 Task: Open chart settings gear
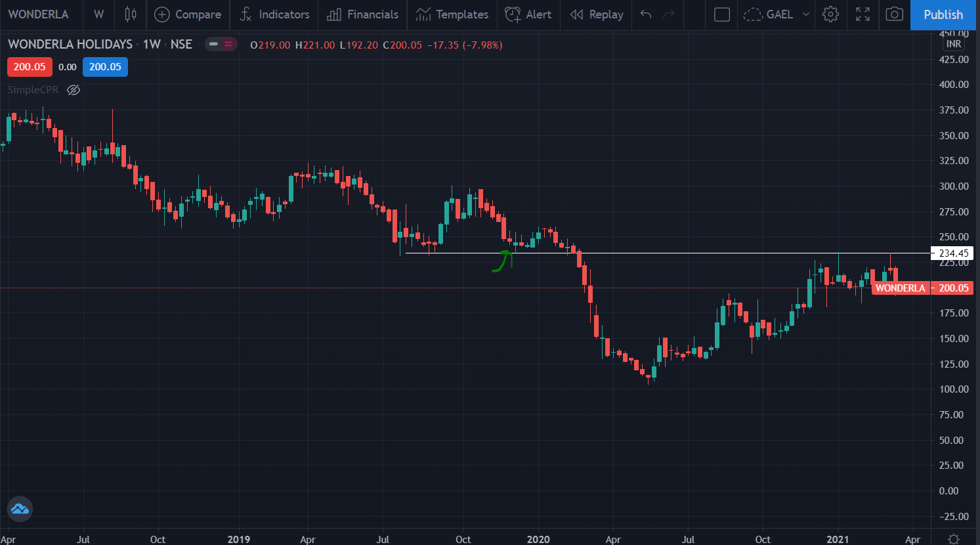[x=831, y=14]
